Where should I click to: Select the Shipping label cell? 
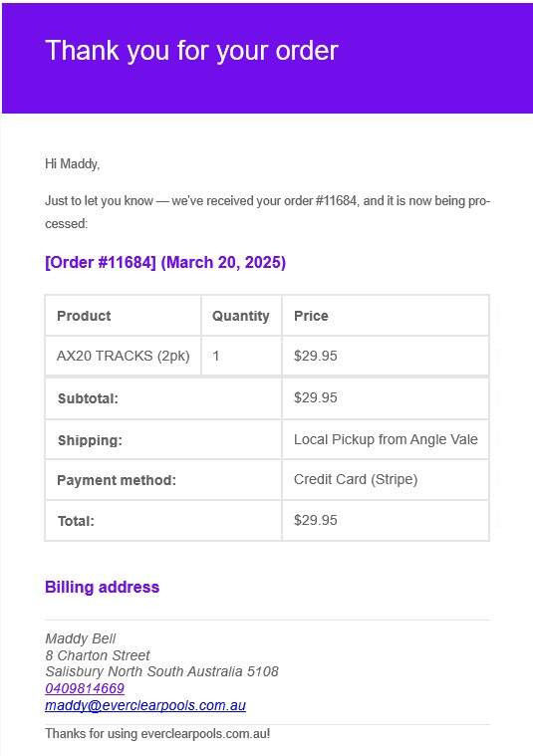pos(163,439)
